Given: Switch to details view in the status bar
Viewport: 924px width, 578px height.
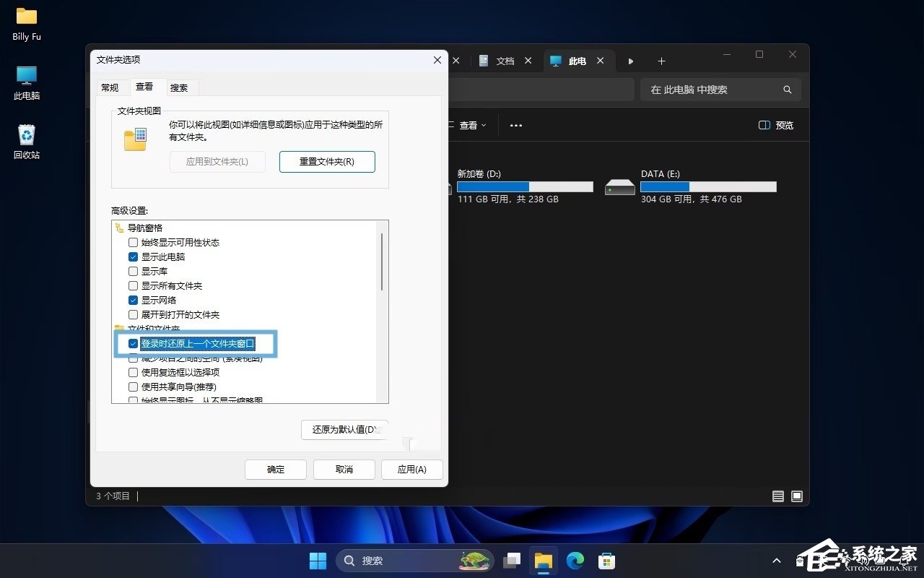Looking at the screenshot, I should coord(777,496).
